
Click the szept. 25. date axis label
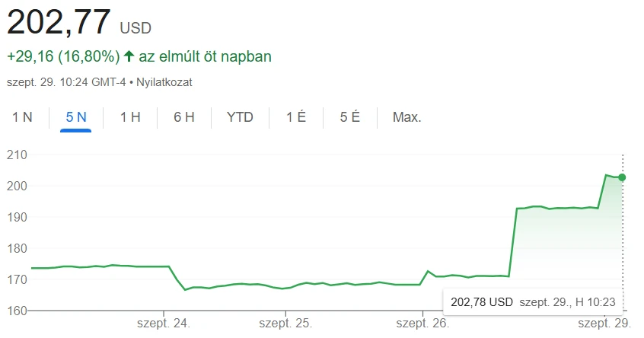[286, 324]
